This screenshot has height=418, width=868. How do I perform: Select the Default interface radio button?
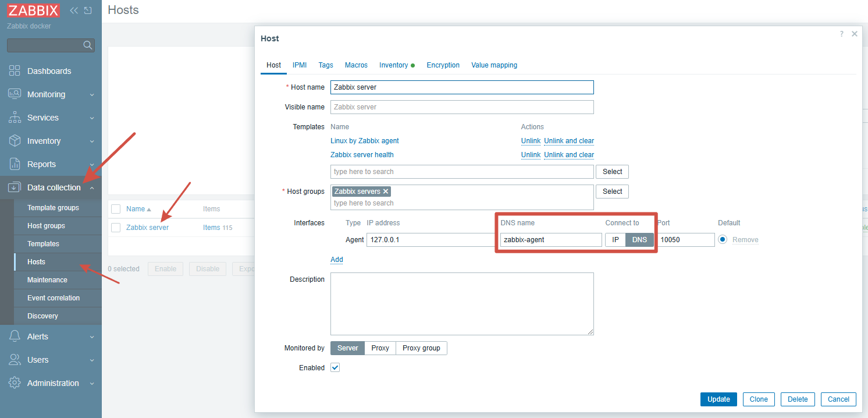(723, 239)
